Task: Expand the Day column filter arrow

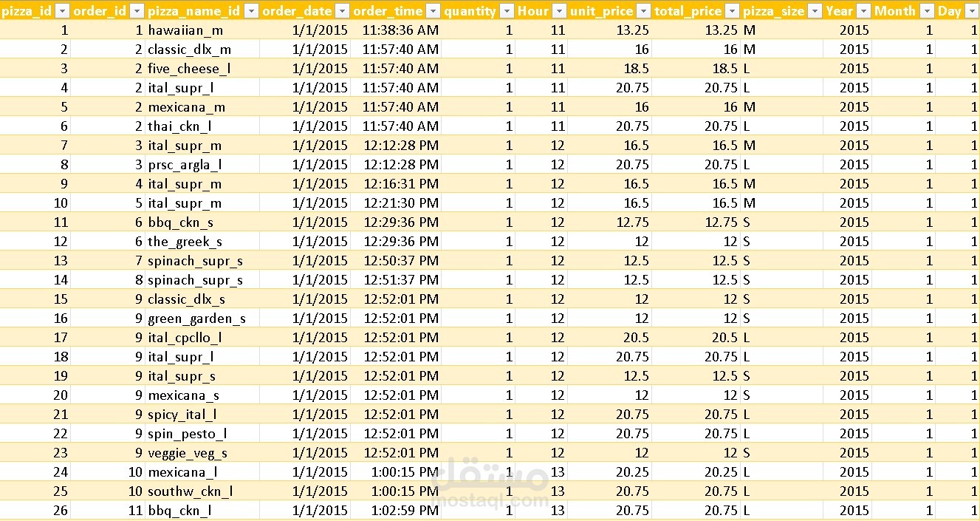Action: (970, 11)
